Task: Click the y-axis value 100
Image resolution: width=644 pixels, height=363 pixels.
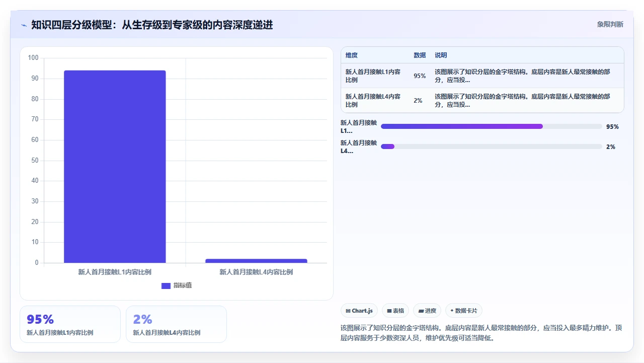Action: [33, 58]
